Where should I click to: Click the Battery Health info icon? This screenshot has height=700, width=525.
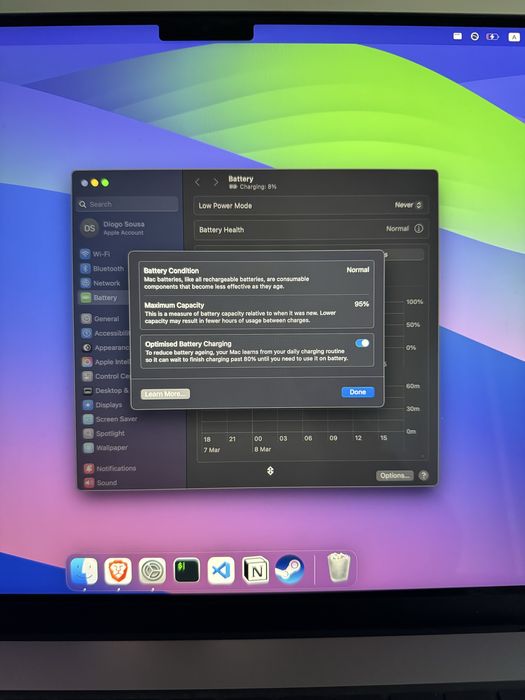click(x=418, y=229)
